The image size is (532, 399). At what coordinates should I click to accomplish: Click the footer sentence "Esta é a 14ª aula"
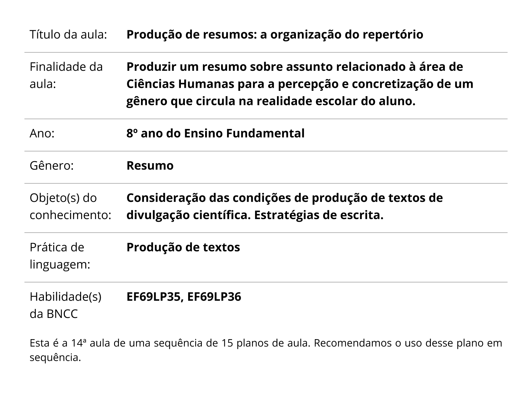click(x=60, y=343)
